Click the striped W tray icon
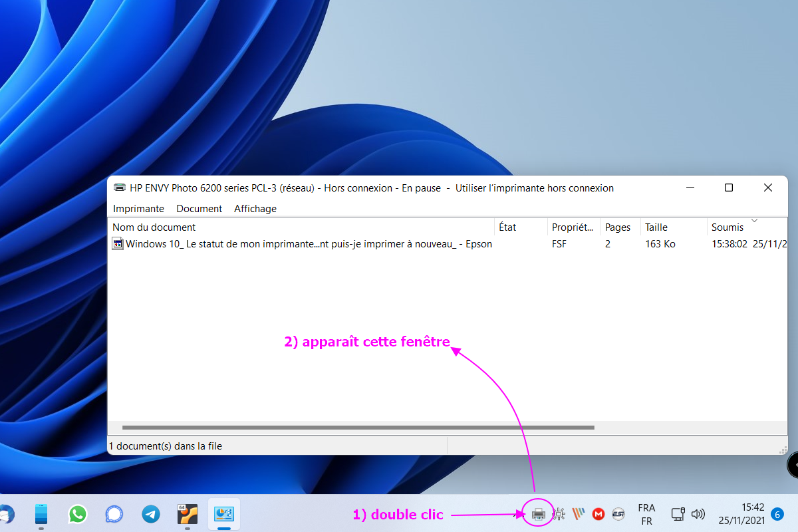798x532 pixels. click(x=579, y=514)
